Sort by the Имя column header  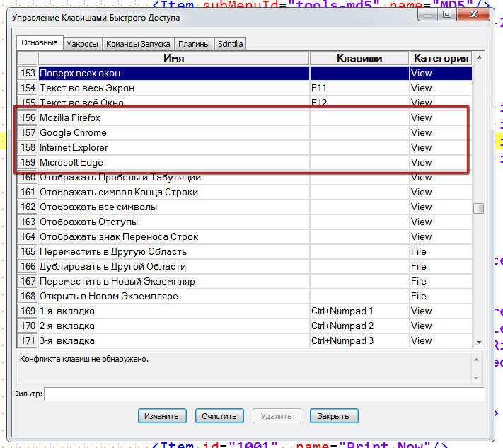point(174,58)
